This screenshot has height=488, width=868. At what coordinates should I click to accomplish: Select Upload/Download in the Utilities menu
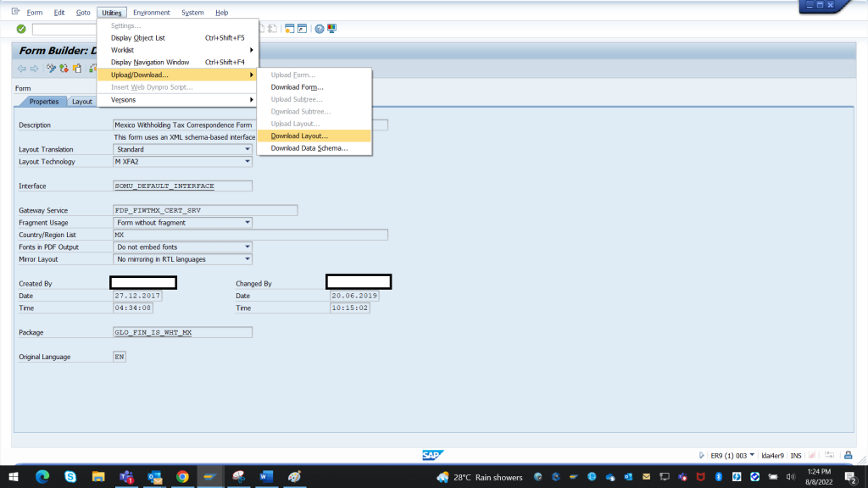(x=177, y=75)
